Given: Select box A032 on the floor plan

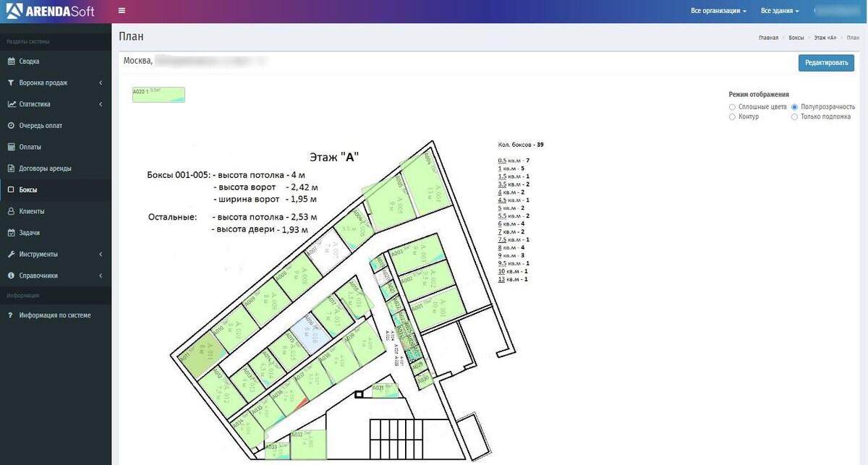Looking at the screenshot, I should click(308, 443).
